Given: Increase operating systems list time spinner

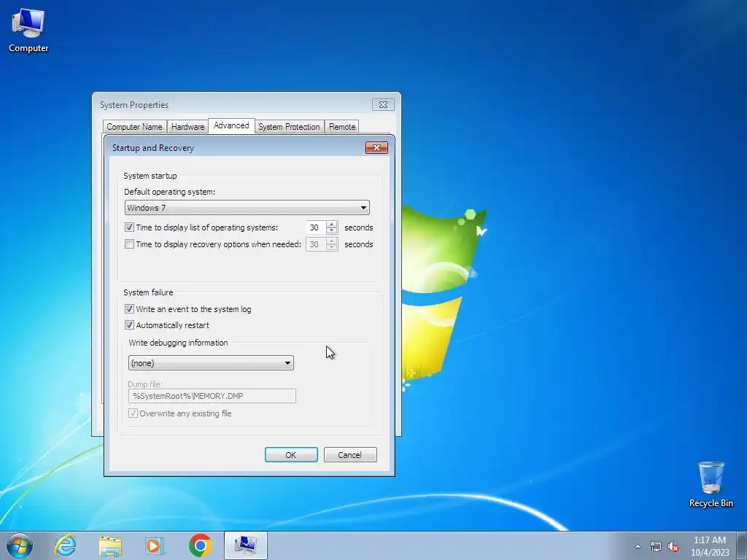Looking at the screenshot, I should coord(332,225).
